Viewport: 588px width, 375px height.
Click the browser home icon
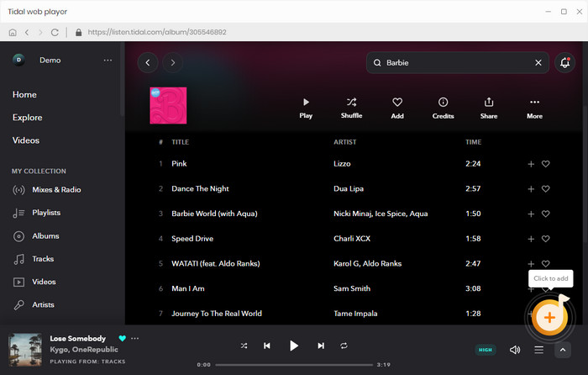point(13,32)
